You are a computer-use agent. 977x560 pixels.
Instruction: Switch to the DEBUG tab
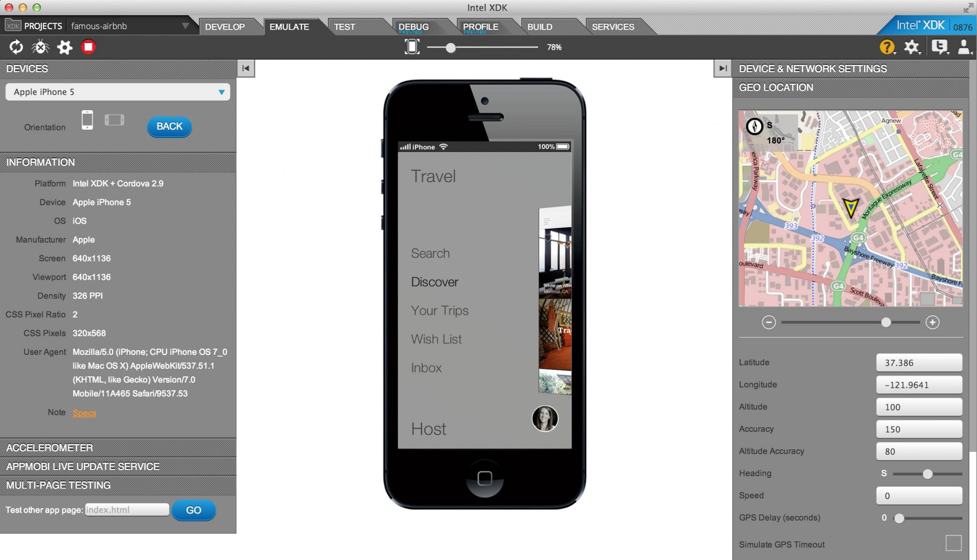coord(414,27)
